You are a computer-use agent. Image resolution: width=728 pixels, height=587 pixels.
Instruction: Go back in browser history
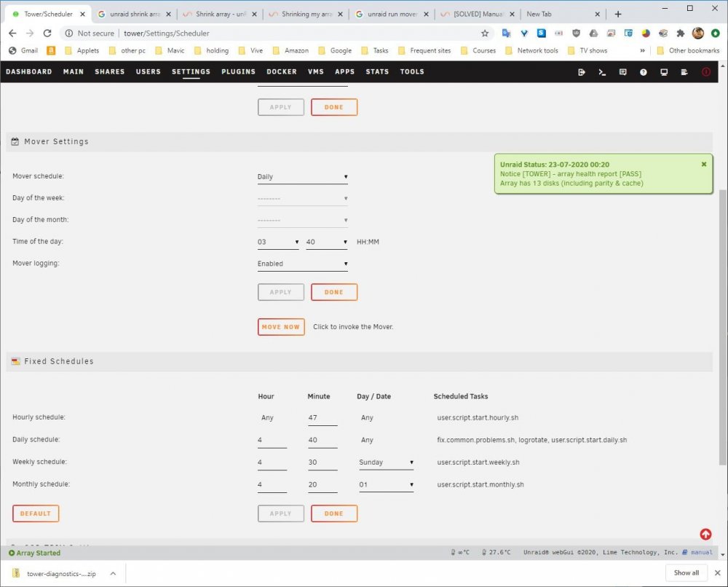coord(12,33)
